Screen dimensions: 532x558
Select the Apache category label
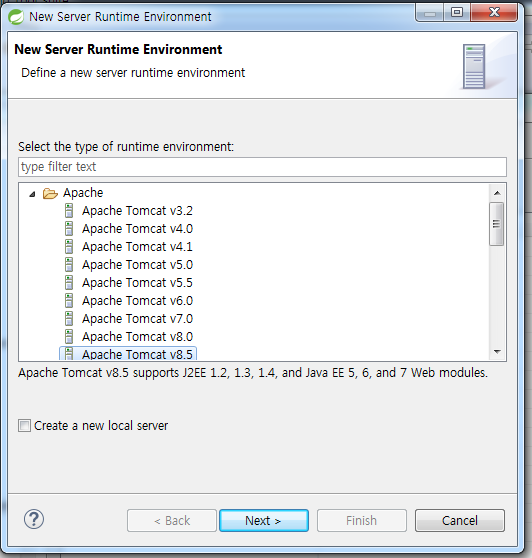click(x=83, y=193)
